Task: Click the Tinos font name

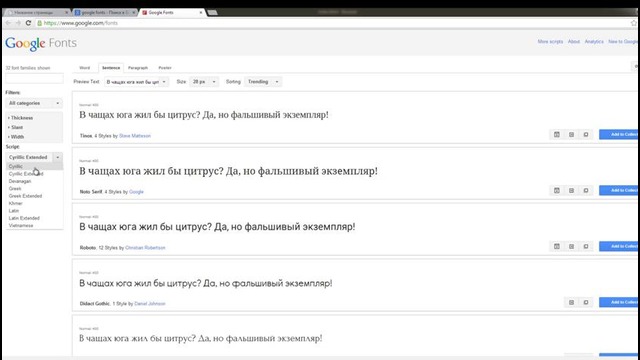Action: coord(86,136)
